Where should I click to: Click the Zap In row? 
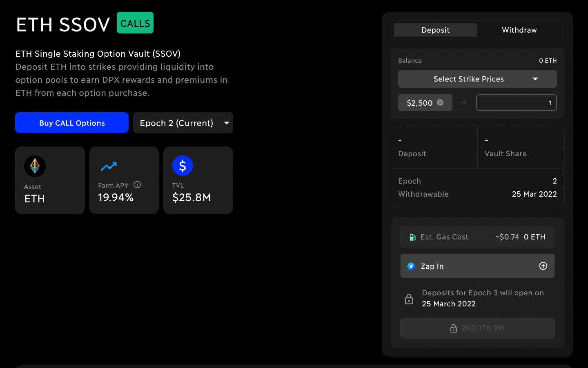(x=477, y=266)
